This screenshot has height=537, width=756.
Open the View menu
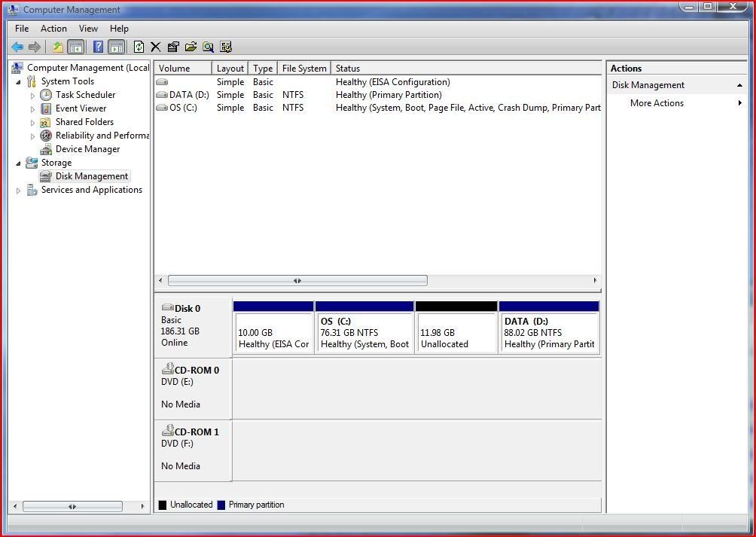pyautogui.click(x=88, y=29)
